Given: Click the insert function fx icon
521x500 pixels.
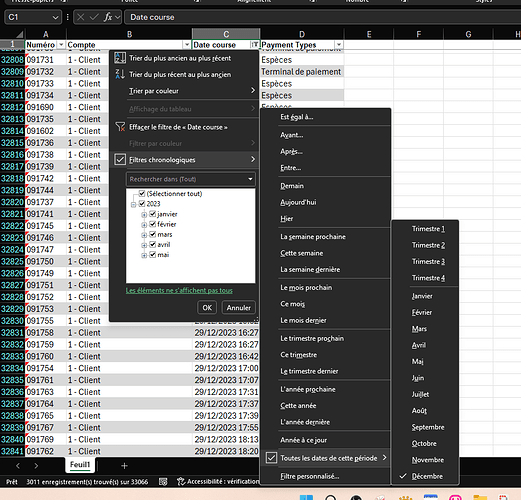Looking at the screenshot, I should coord(108,17).
